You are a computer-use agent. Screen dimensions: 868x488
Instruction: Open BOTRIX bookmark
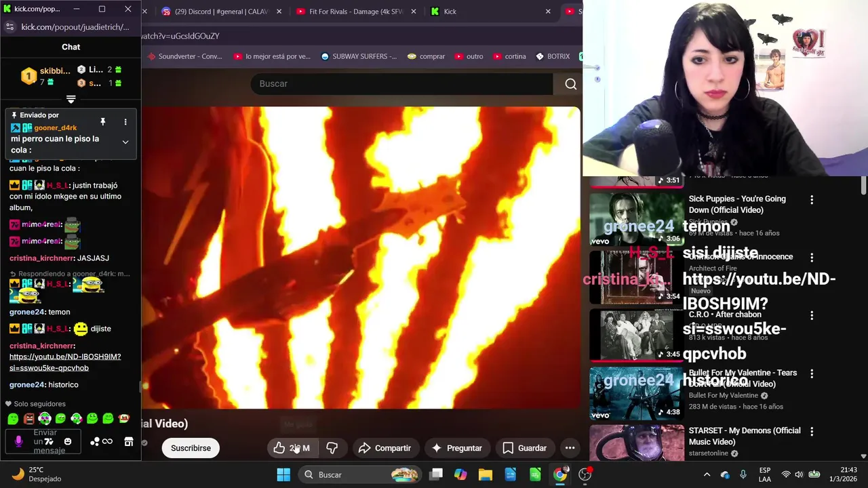[x=553, y=56]
